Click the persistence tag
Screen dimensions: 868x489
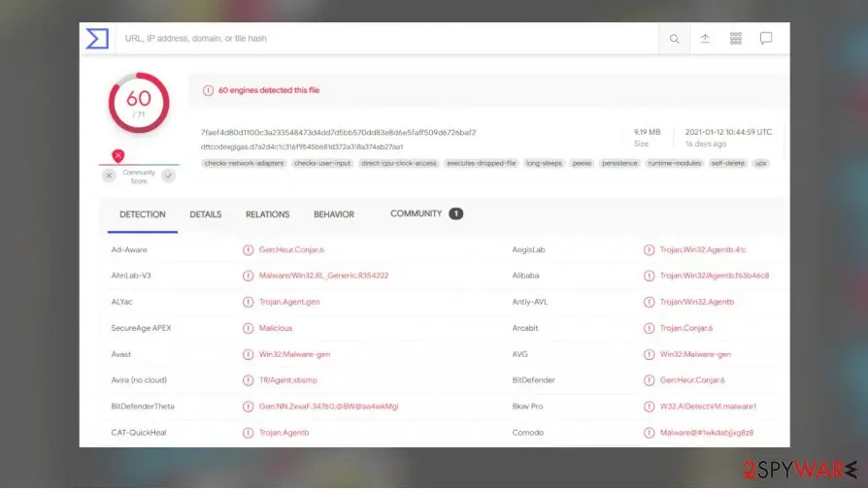click(619, 163)
